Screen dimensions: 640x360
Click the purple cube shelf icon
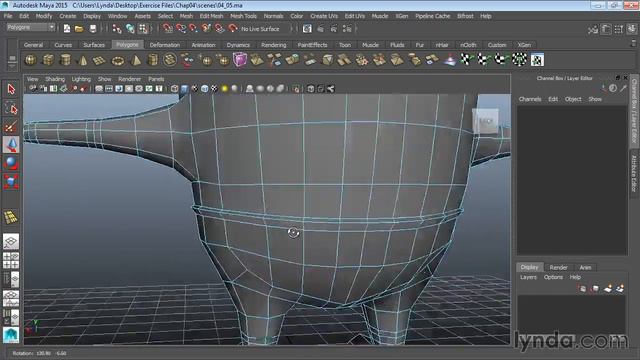[x=240, y=60]
